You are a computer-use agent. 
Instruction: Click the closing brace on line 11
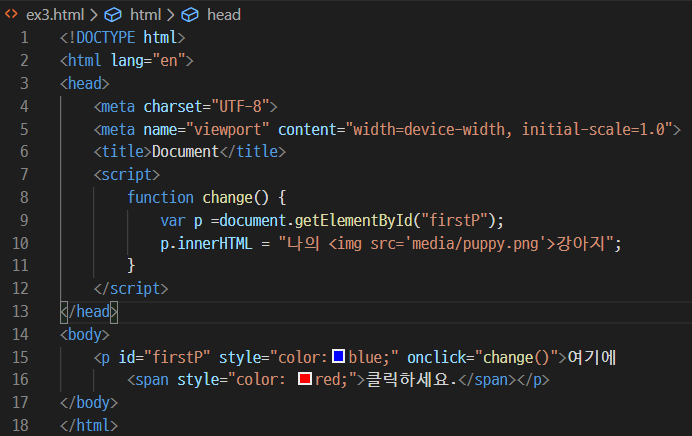point(131,266)
